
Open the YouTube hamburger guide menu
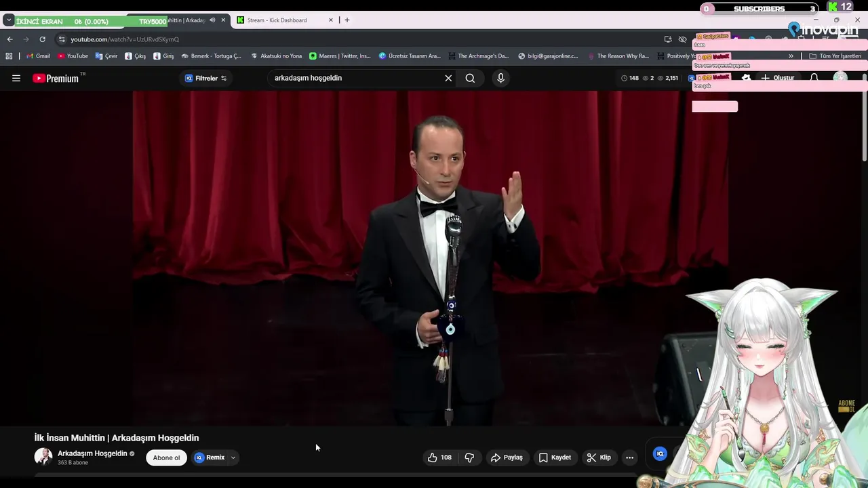(x=16, y=78)
